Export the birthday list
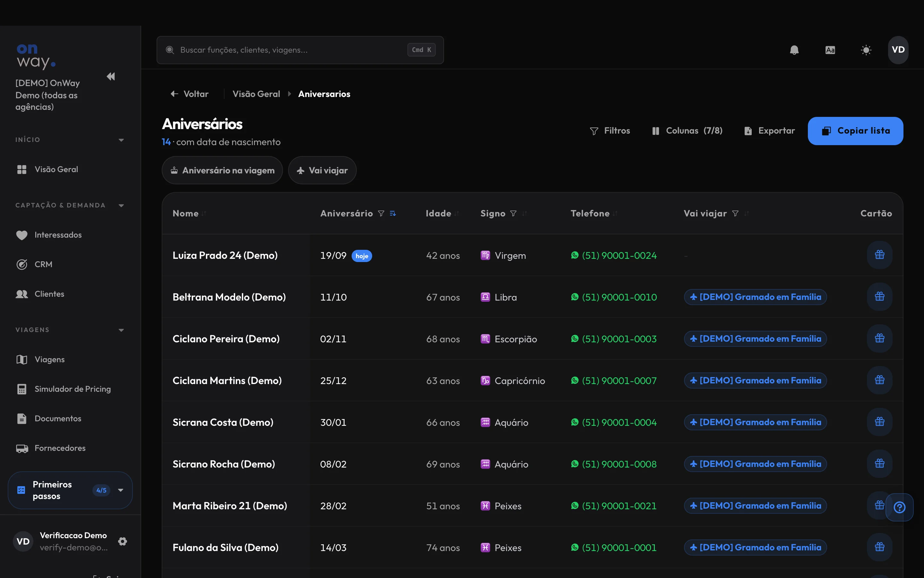 (x=770, y=131)
